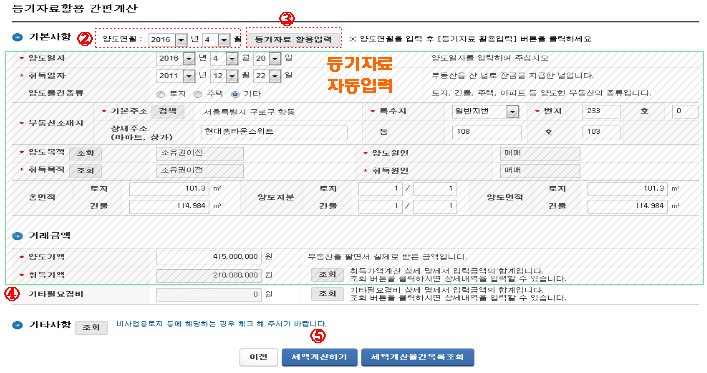This screenshot has height=373, width=707.
Task: Click the blue arrow icon beside 기타사항
Action: 17,325
